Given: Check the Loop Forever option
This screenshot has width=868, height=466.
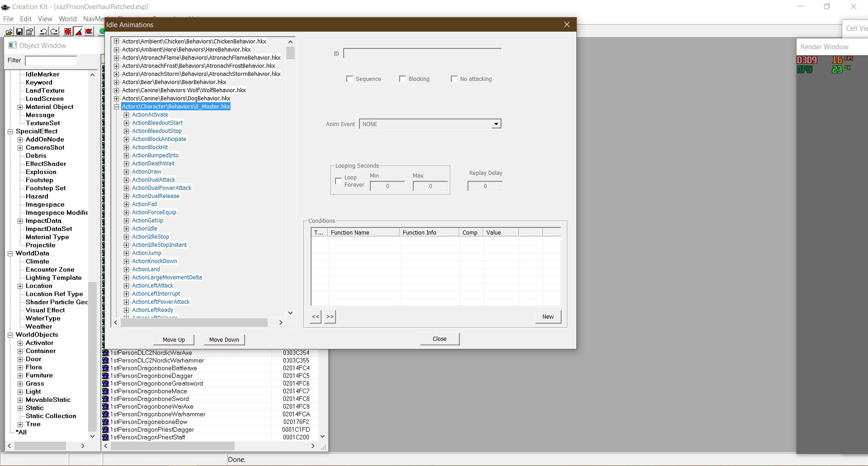Looking at the screenshot, I should (338, 181).
